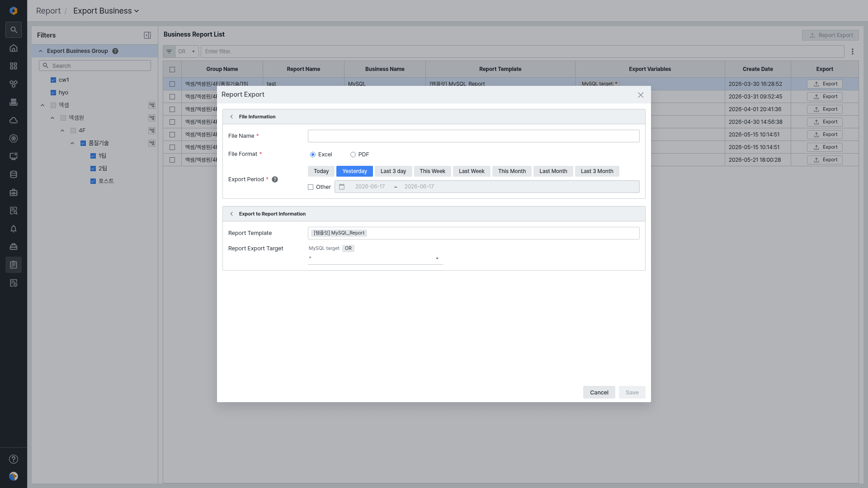The width and height of the screenshot is (868, 488).
Task: Select the PDF file format radio button
Action: coord(353,155)
